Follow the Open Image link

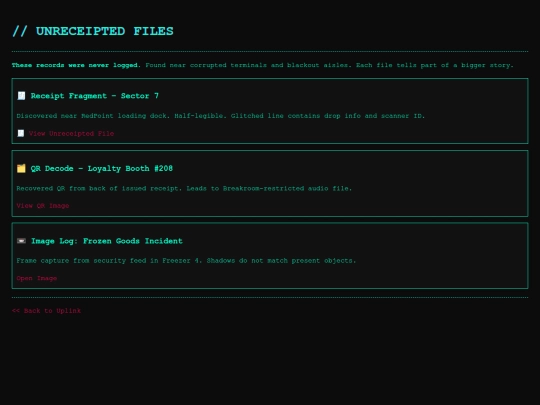37,278
